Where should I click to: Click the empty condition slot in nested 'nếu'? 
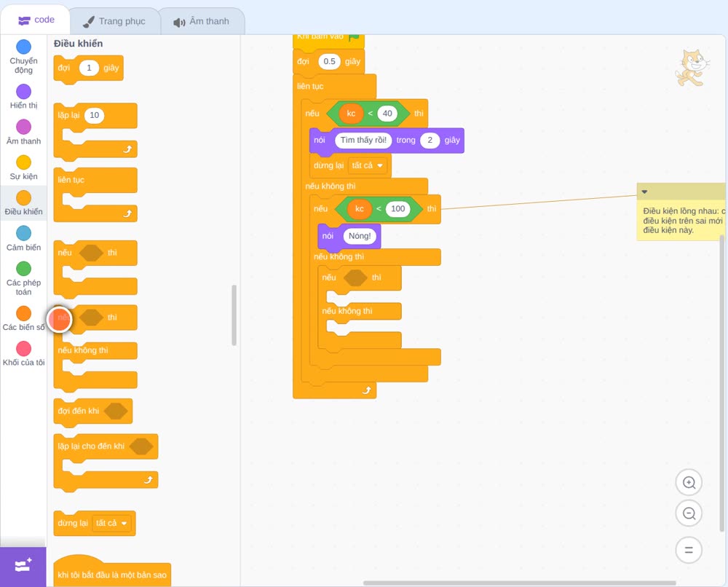click(355, 277)
